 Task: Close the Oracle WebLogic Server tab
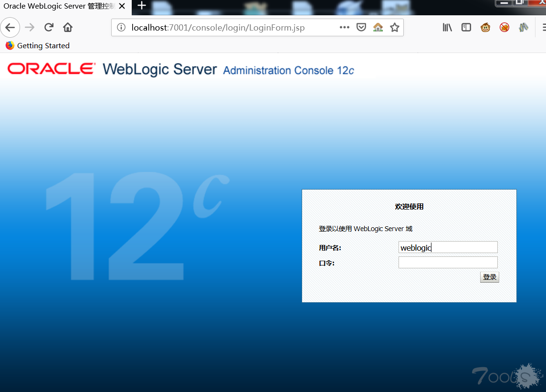[122, 6]
